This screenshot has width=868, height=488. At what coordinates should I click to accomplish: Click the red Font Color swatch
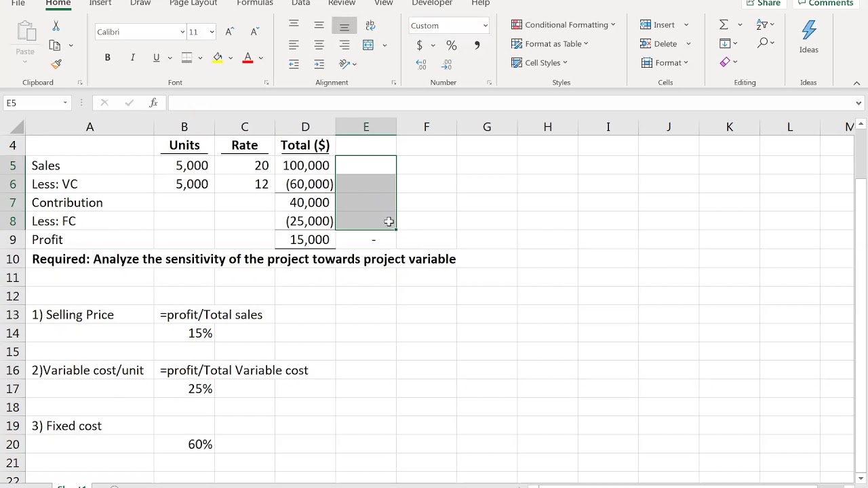click(248, 58)
